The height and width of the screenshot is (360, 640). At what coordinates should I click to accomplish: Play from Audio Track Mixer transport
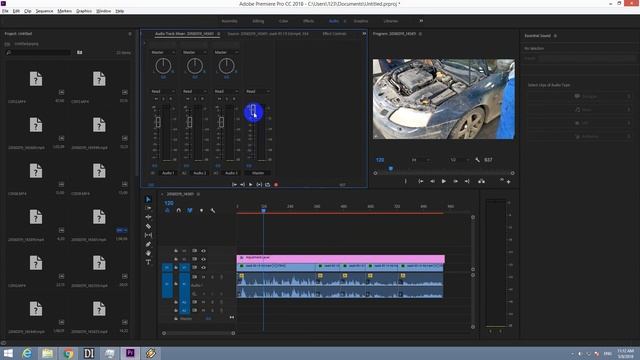click(x=251, y=185)
